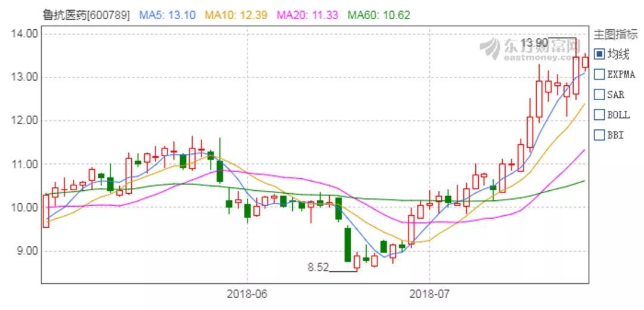Screen dimensions: 644x310
Task: Turn on the SAR indicator
Action: [x=599, y=94]
